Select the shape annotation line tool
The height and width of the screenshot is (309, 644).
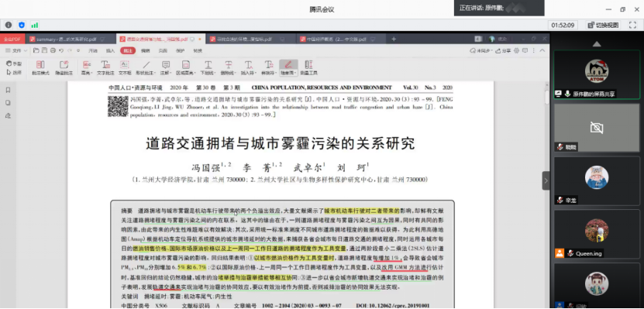pos(146,67)
